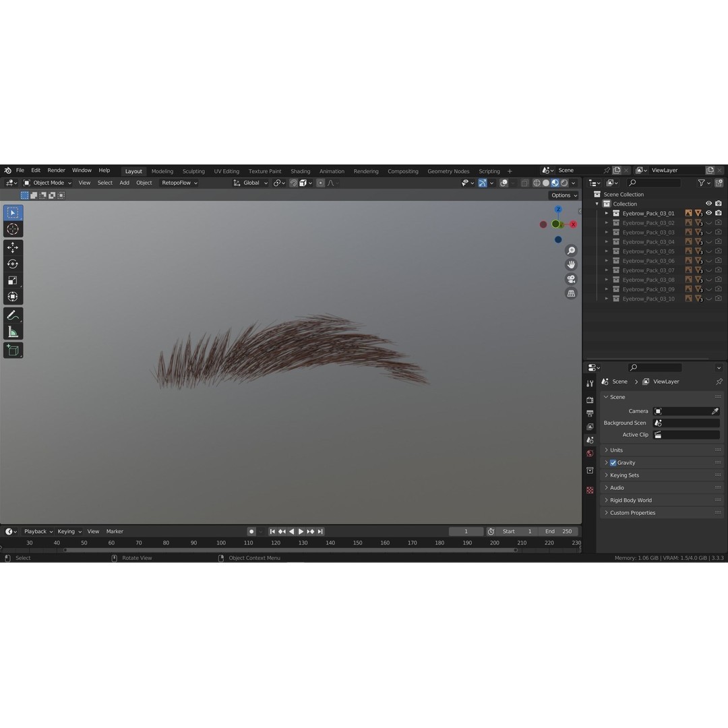Open the Texture properties tab

click(590, 490)
